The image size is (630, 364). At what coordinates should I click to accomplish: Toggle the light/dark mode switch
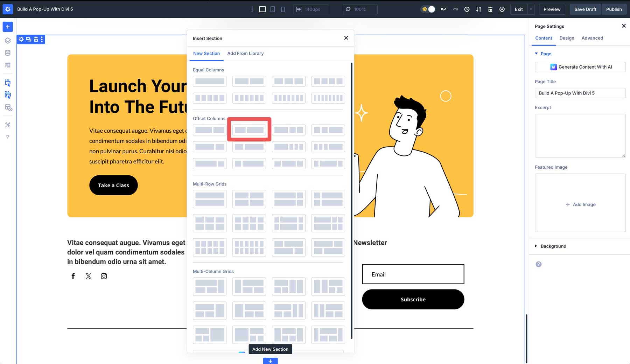click(428, 9)
